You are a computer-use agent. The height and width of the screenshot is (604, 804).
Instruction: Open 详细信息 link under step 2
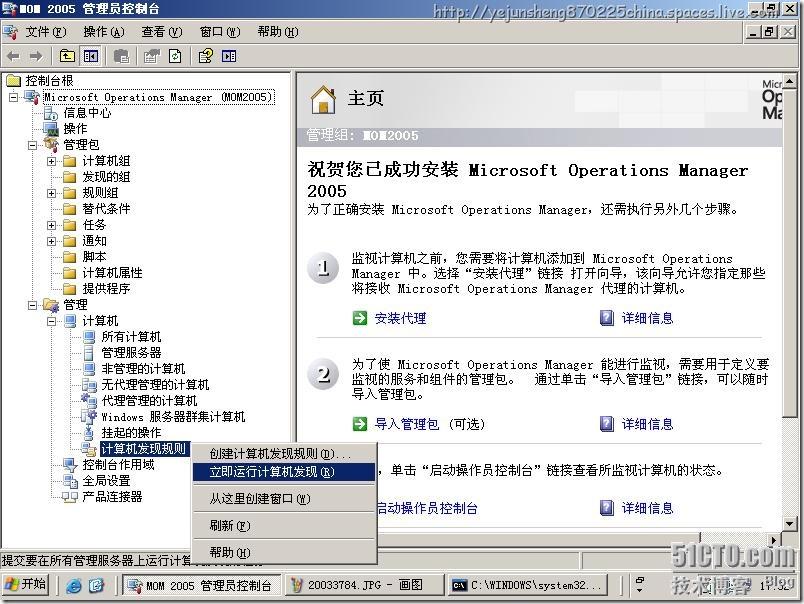tap(648, 424)
